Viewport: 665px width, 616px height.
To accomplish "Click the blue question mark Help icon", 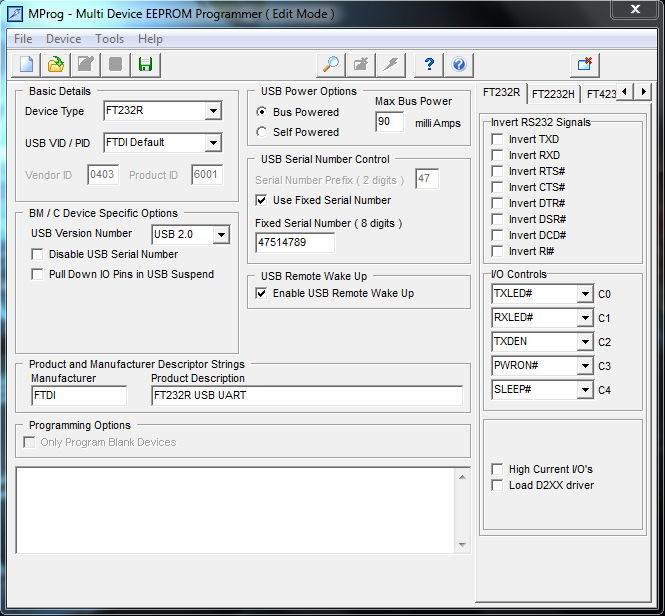I will [429, 65].
